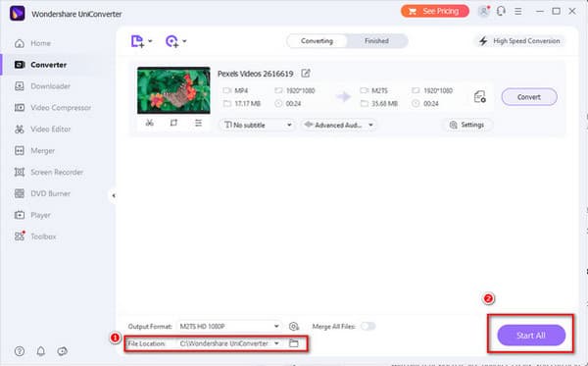Click the Add Files icon
This screenshot has height=366, width=588.
coord(137,41)
